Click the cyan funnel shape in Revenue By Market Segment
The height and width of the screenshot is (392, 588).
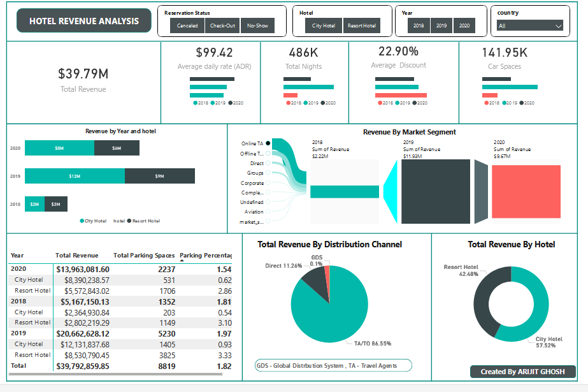coord(391,191)
